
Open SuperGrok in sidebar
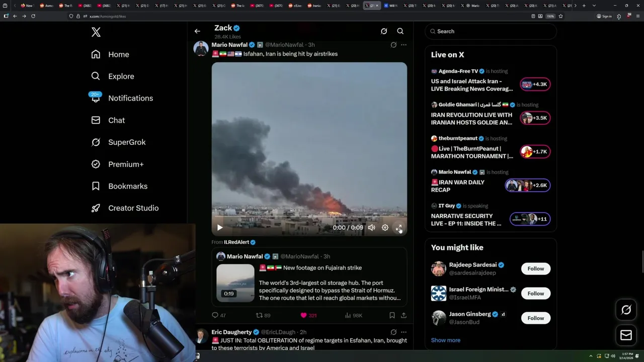pos(118,142)
